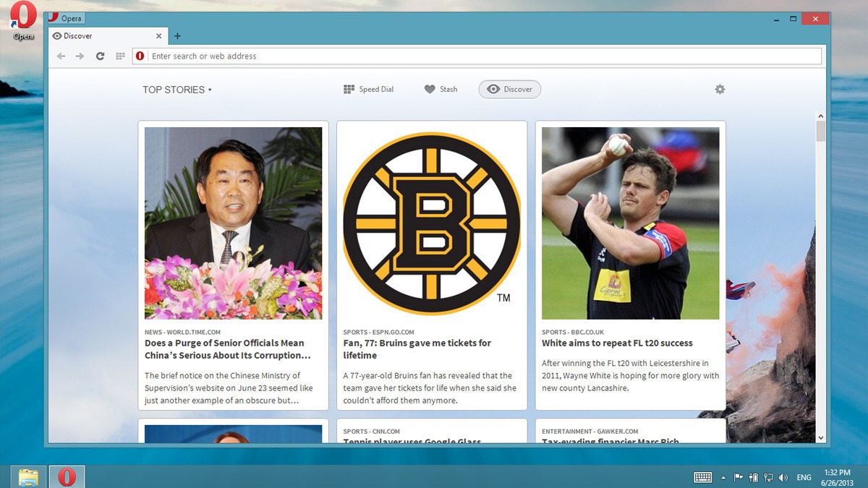The image size is (868, 488).
Task: Open the Chinese official speech photo
Action: pyautogui.click(x=233, y=223)
